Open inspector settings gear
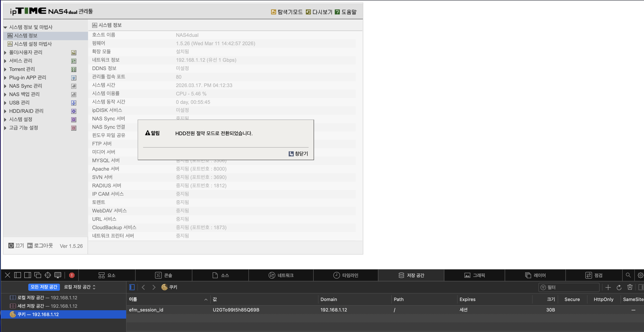 point(640,275)
